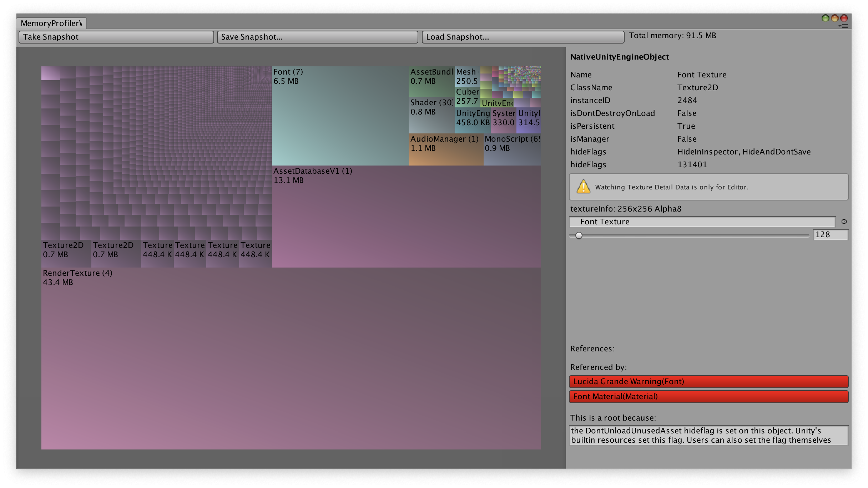Click the yellow minimize traffic light button
Screen dimensions: 868x488
click(x=835, y=18)
